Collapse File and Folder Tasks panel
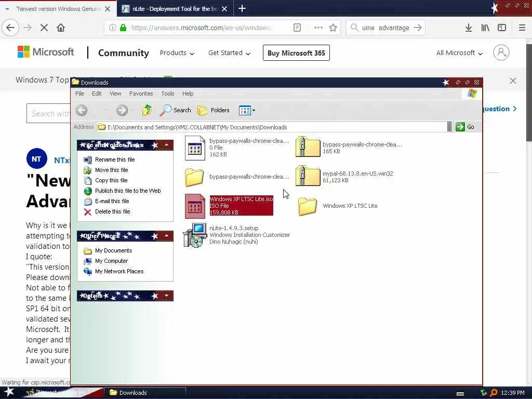 coord(167,145)
